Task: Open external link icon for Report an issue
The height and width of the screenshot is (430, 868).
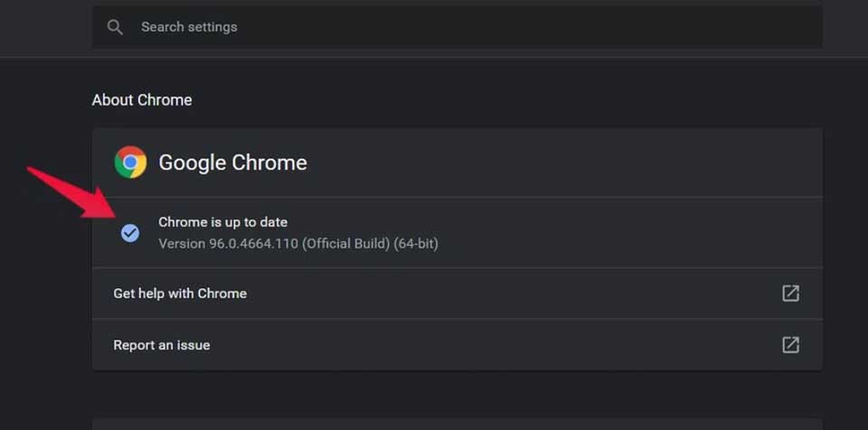Action: coord(790,345)
